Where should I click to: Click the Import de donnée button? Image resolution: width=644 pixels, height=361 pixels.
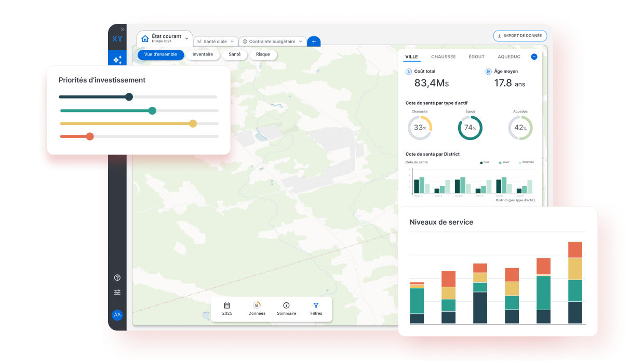pos(519,36)
